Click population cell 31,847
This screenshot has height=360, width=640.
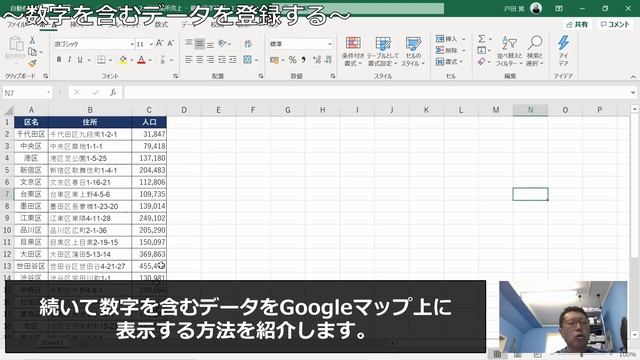(149, 134)
